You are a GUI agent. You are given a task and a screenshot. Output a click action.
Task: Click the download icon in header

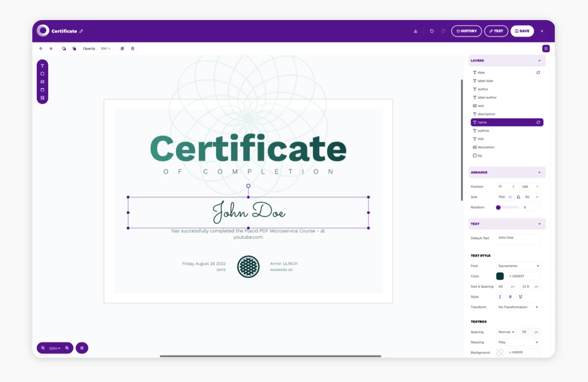[416, 31]
